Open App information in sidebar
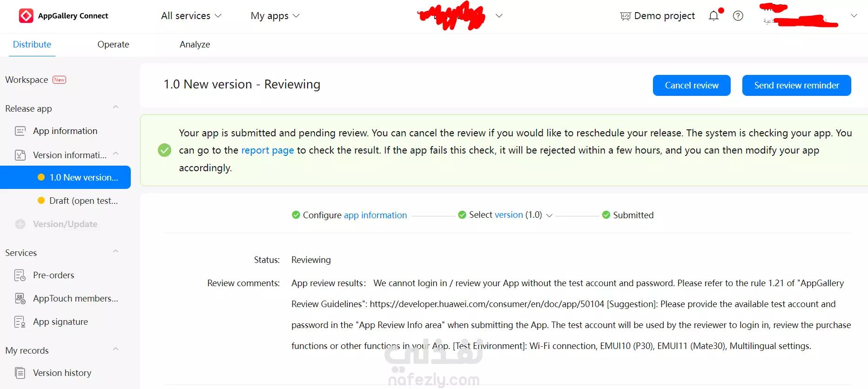This screenshot has width=868, height=389. [x=65, y=131]
